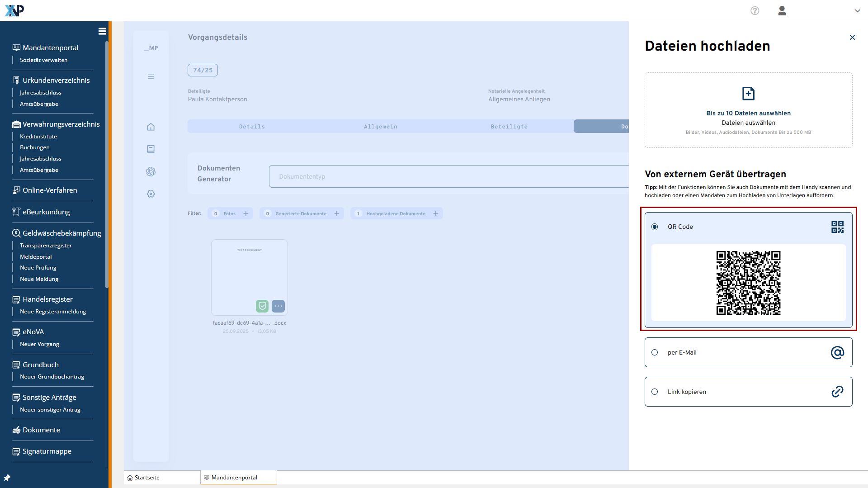Viewport: 868px width, 488px height.
Task: Open eBeurkundung section
Action: (x=46, y=212)
